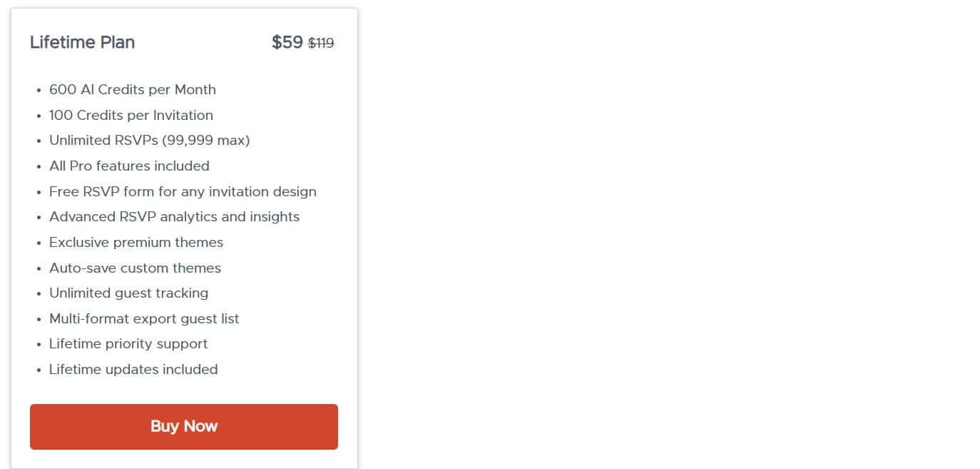Click the crossed-out $119 original price
This screenshot has width=980, height=469.
pos(321,43)
